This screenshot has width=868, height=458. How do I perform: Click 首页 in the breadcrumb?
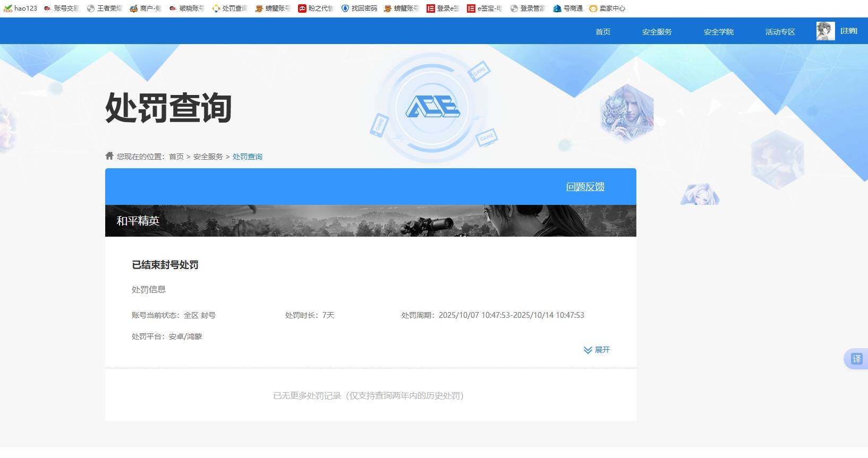point(176,157)
